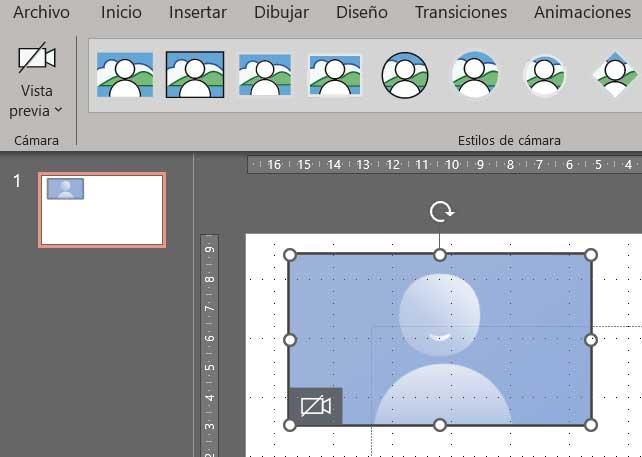
Task: Select the black-outlined circle camera style
Action: (x=405, y=75)
